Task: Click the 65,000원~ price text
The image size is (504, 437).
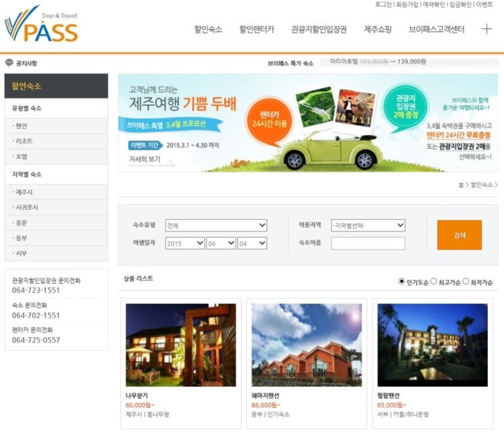Action: click(391, 405)
